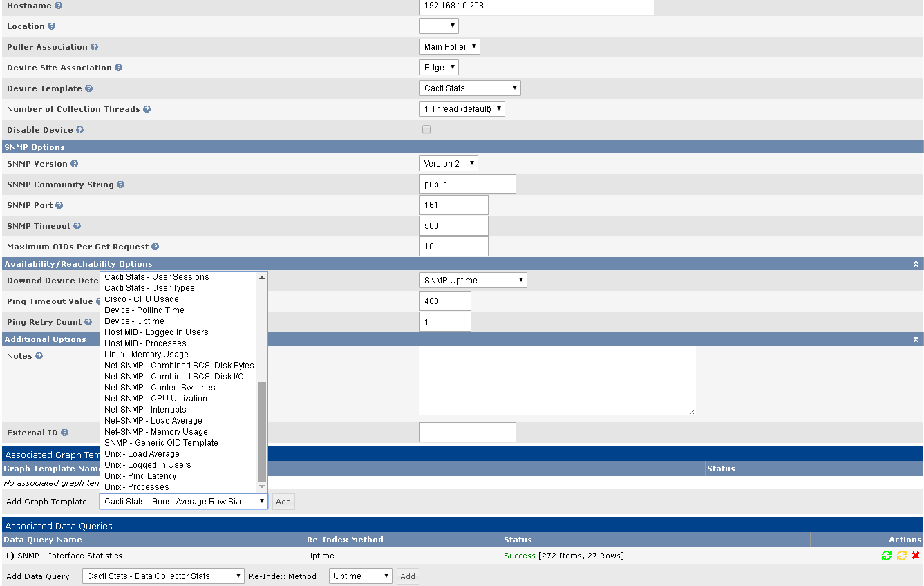Open the Number of Collection Threads dropdown

point(462,108)
